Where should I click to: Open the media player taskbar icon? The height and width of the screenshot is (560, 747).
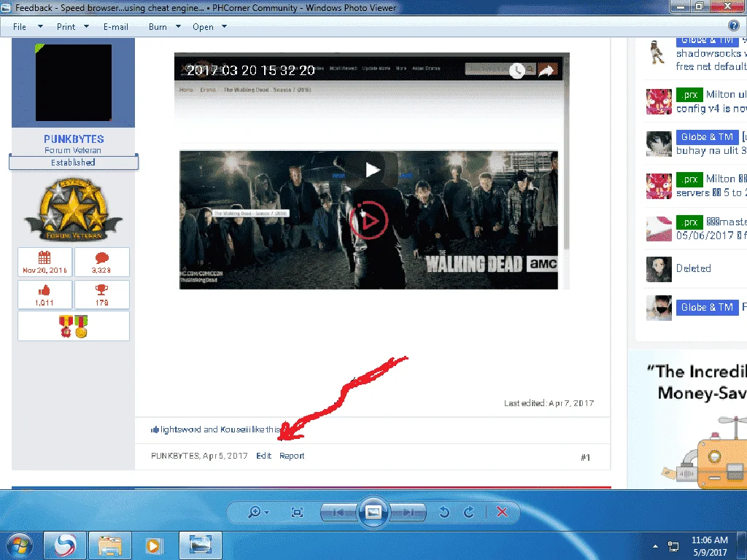click(154, 545)
